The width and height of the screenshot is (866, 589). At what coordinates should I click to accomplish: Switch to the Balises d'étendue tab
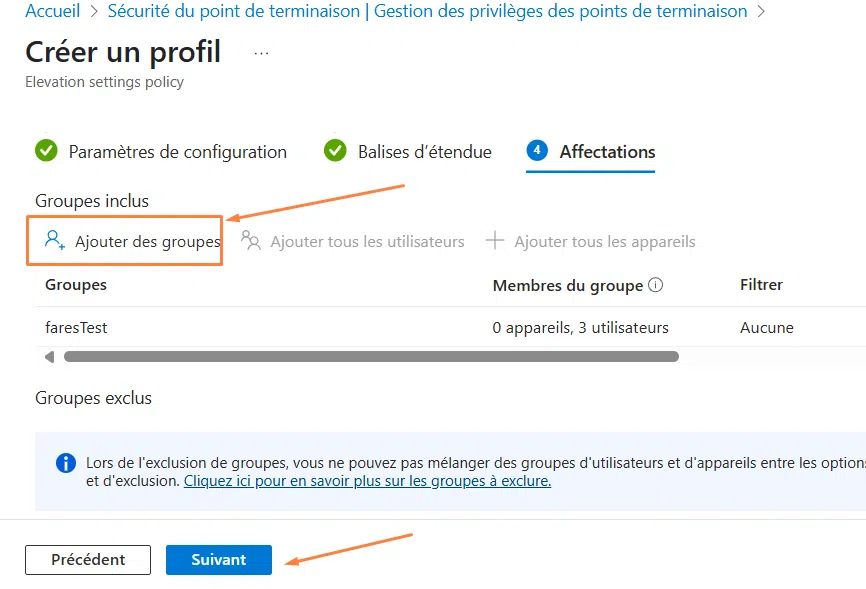(423, 151)
